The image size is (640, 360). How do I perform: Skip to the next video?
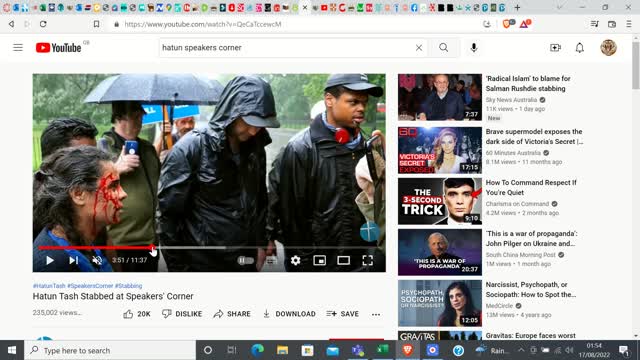73,260
